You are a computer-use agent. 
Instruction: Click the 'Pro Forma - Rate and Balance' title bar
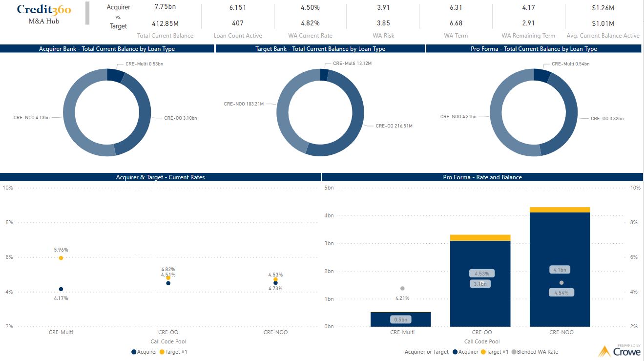(x=482, y=177)
